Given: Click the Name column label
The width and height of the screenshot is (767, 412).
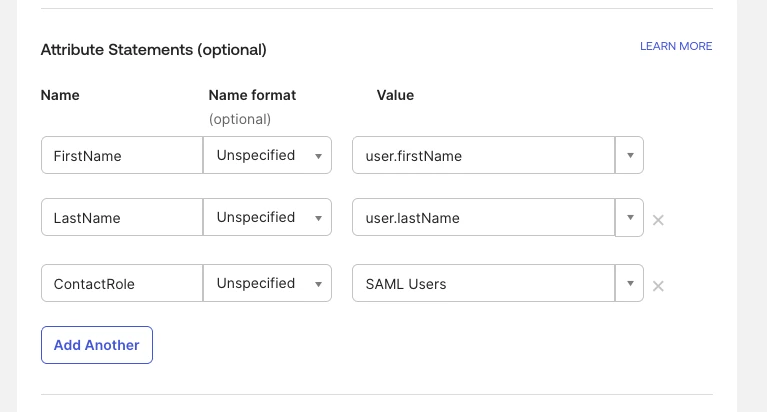Looking at the screenshot, I should click(60, 96).
